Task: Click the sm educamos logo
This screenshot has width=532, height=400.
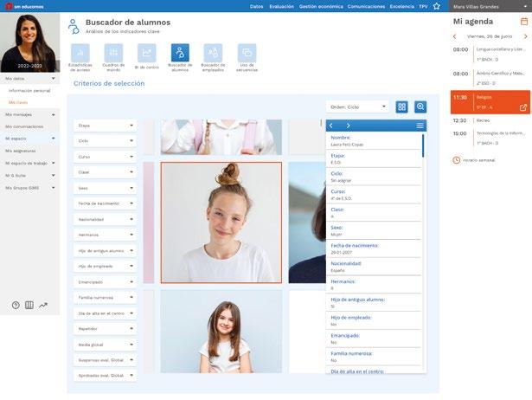Action: pyautogui.click(x=24, y=6)
